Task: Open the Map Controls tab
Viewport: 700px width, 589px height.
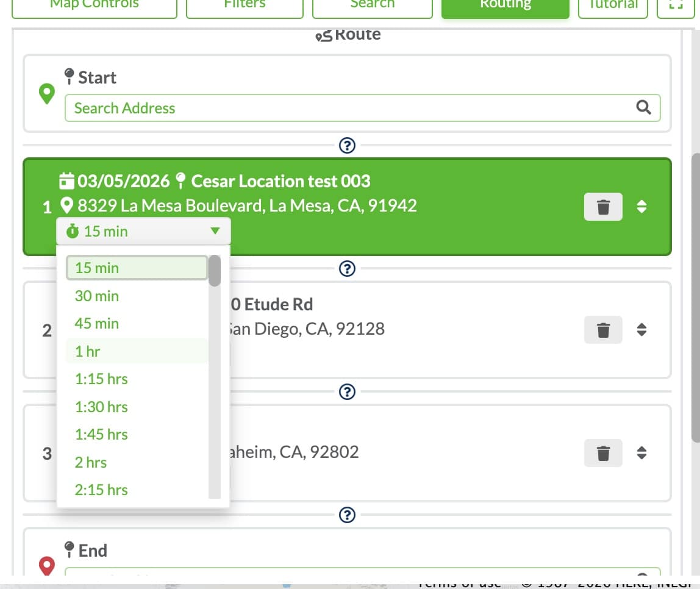Action: [x=94, y=5]
